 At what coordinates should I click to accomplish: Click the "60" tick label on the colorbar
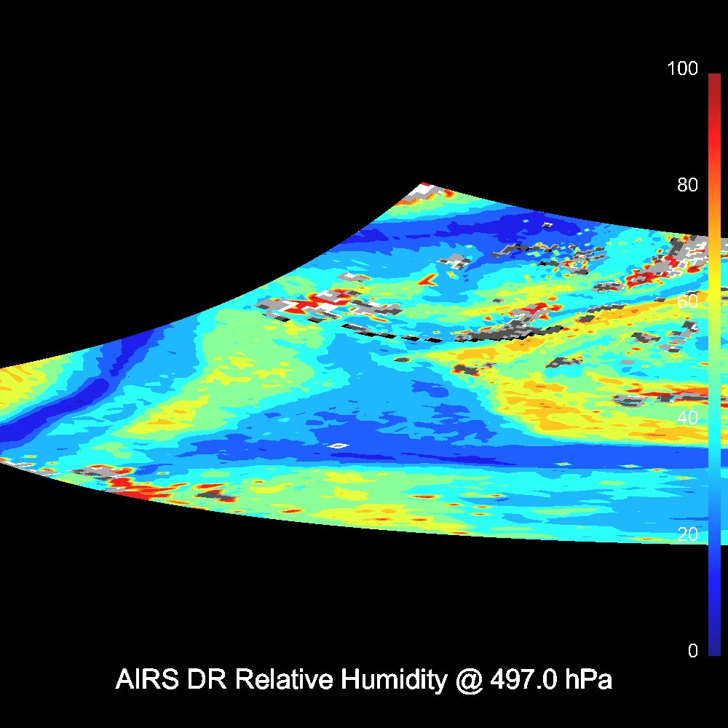687,301
